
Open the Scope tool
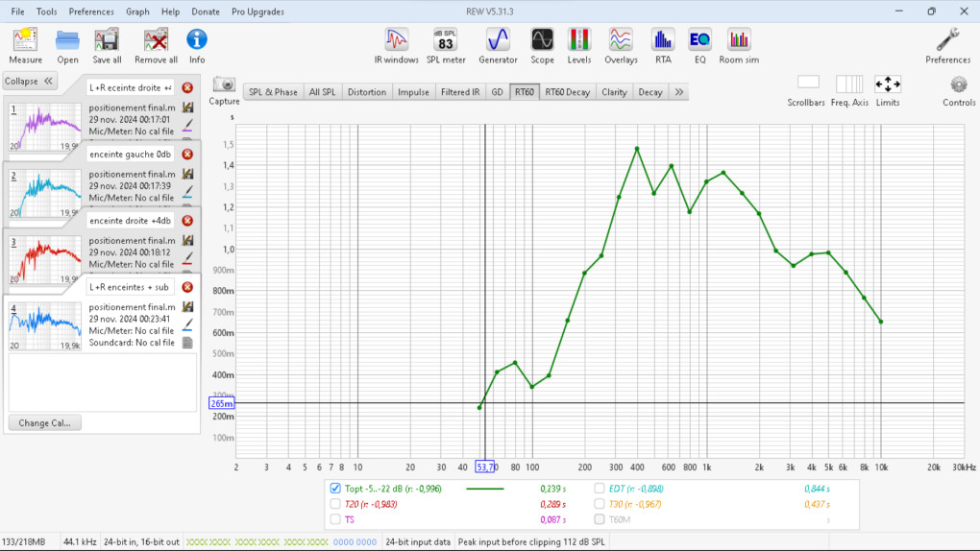(x=542, y=46)
